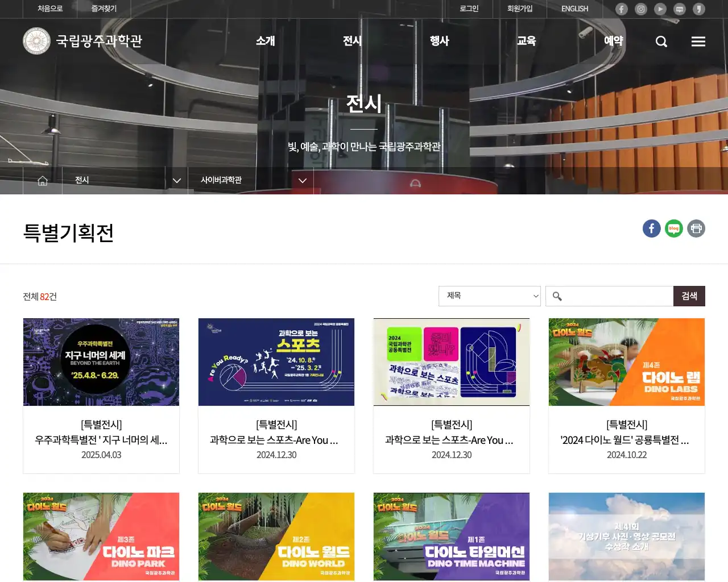Open the KakaoStory icon in top bar
The height and width of the screenshot is (582, 728).
point(699,9)
